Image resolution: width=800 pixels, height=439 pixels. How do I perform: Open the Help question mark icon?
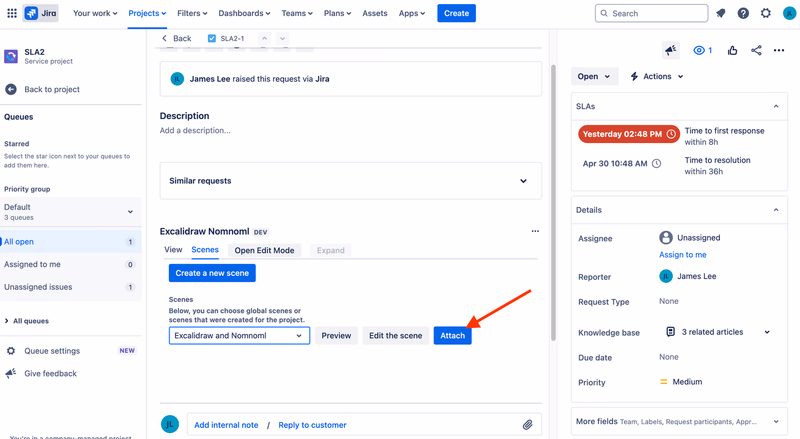tap(743, 13)
